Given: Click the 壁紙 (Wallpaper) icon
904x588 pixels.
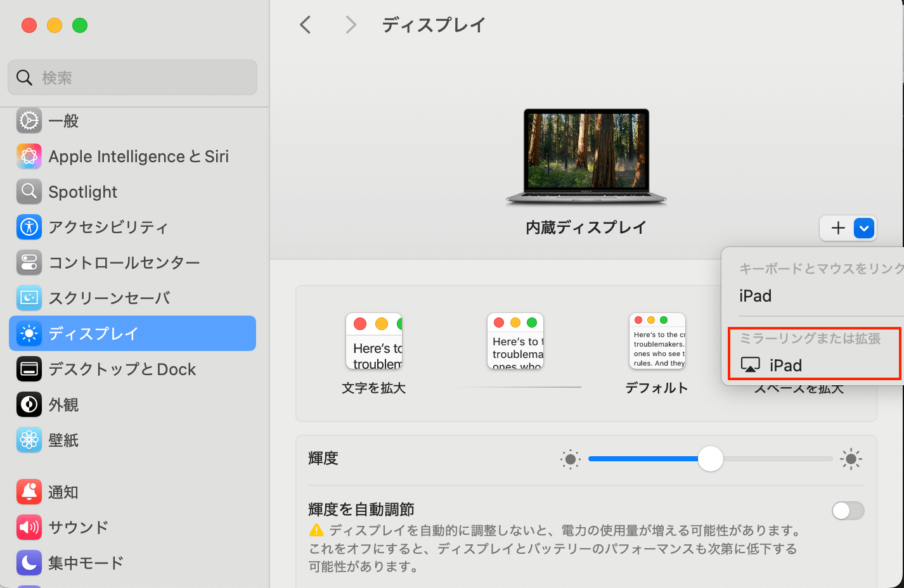Looking at the screenshot, I should click(x=29, y=440).
